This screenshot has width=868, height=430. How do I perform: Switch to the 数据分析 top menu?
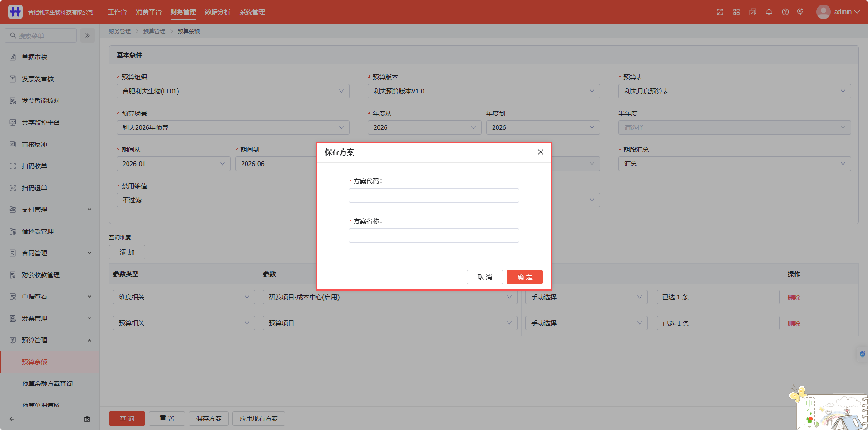[217, 12]
